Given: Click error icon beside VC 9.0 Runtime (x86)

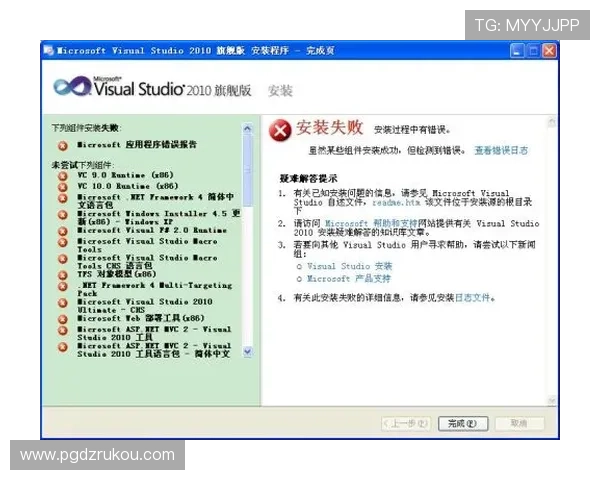Looking at the screenshot, I should [63, 176].
